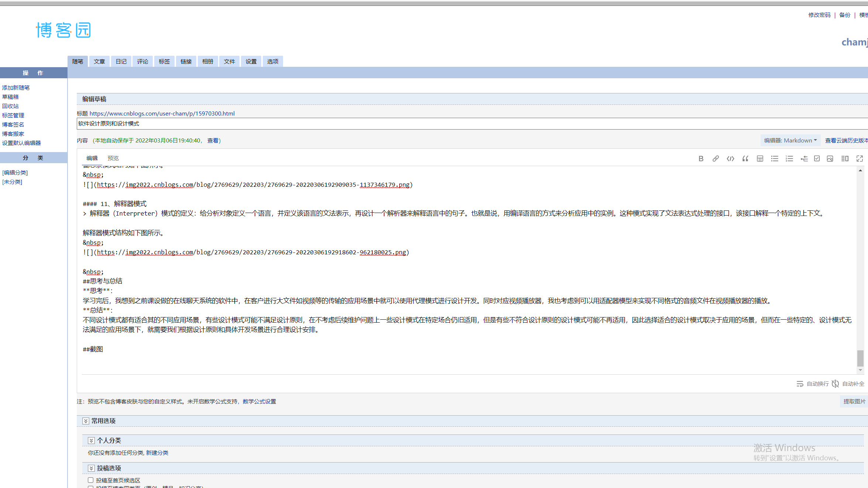Collapse the 个人分类 section
This screenshot has height=488, width=868.
(91, 440)
